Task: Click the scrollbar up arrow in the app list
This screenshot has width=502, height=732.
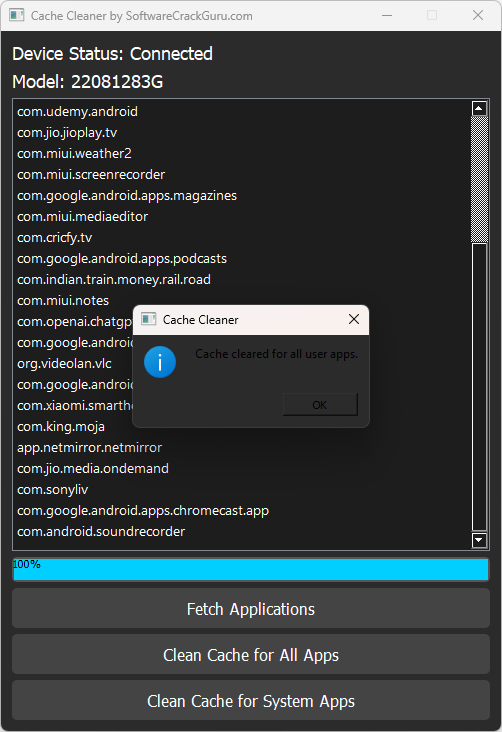Action: point(479,108)
